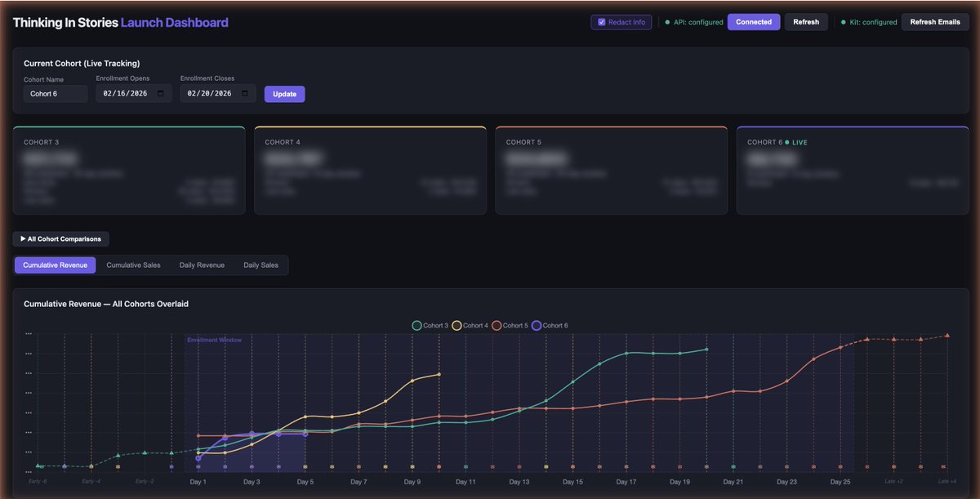Click the Kit: configured status text
This screenshot has height=499, width=980.
click(x=874, y=22)
